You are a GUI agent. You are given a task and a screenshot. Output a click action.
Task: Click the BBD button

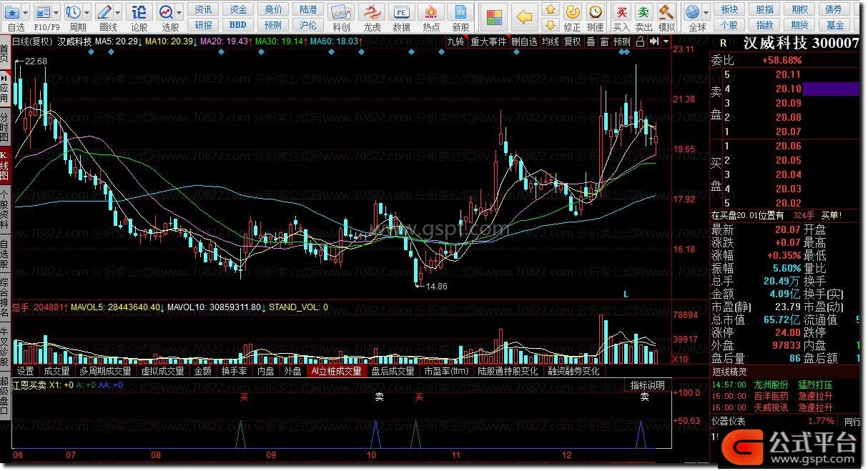click(238, 25)
